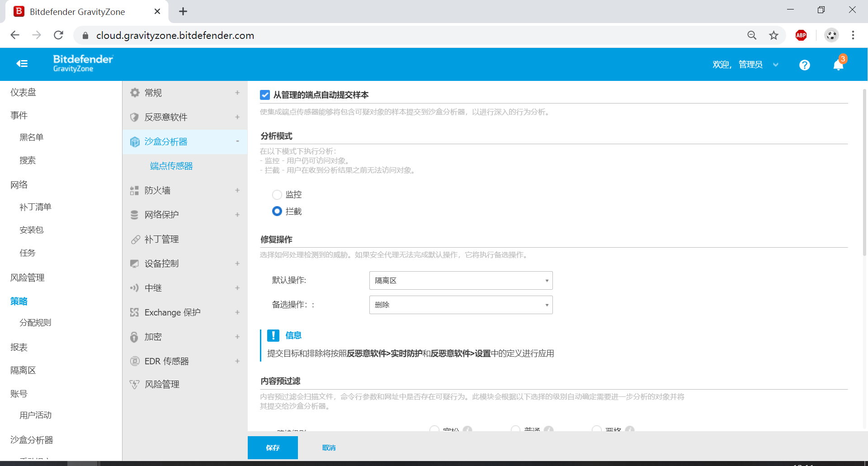The height and width of the screenshot is (466, 868).
Task: Open 用户活动 in the left menu
Action: pos(35,415)
